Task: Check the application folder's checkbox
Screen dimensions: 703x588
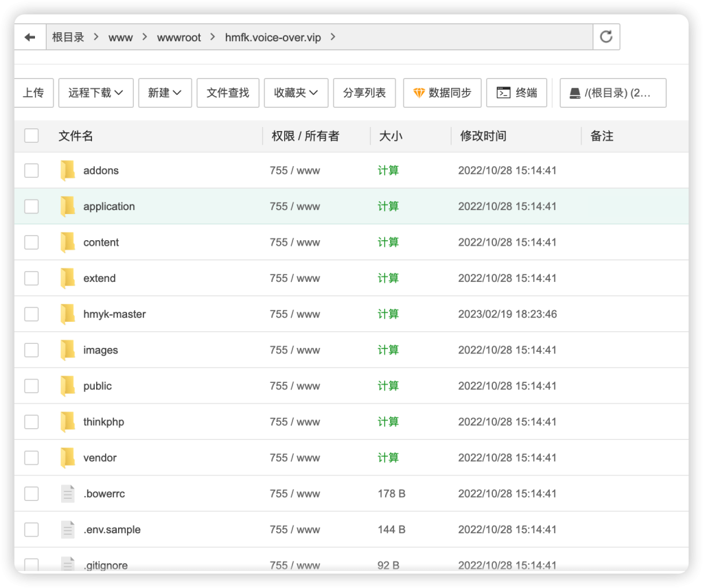Action: (32, 206)
